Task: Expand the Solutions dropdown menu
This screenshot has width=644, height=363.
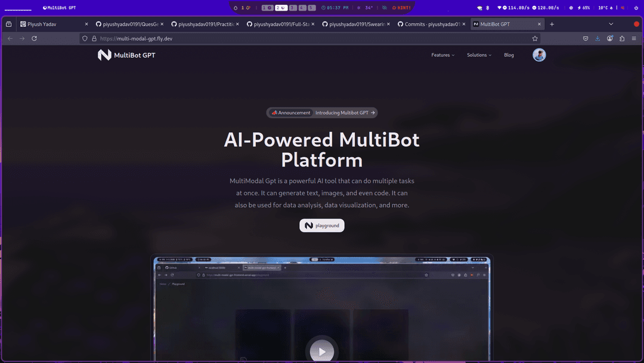Action: [479, 55]
